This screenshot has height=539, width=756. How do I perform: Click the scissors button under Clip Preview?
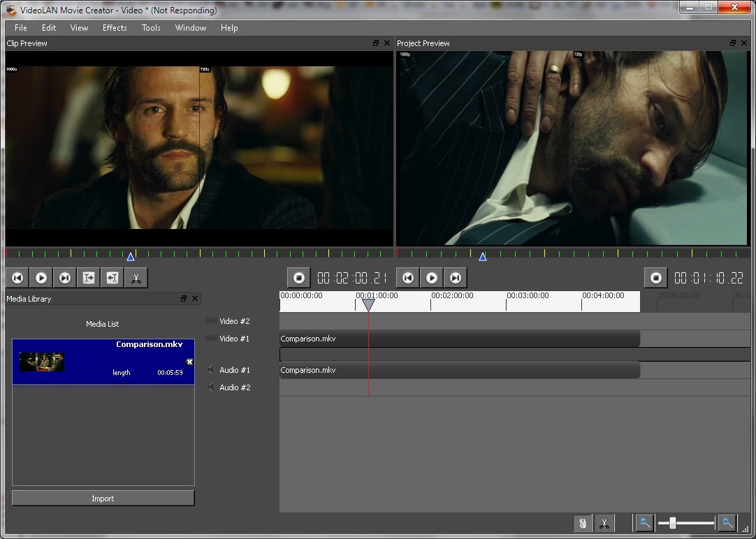click(136, 278)
